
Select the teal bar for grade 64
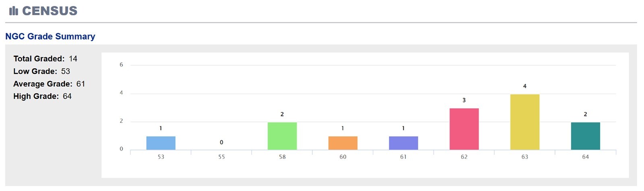[x=585, y=136]
